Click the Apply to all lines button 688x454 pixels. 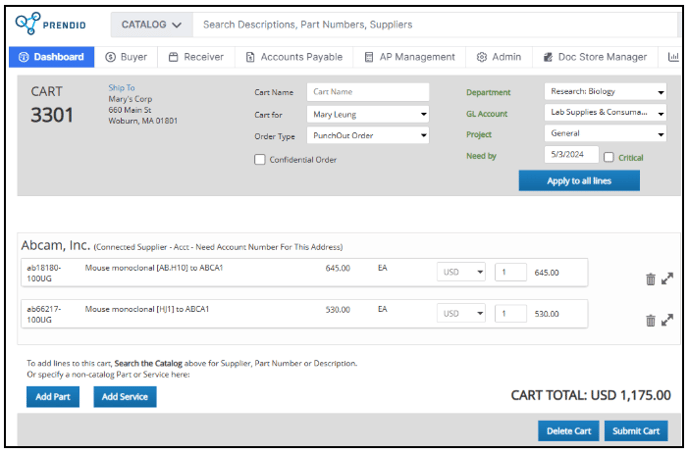click(579, 181)
